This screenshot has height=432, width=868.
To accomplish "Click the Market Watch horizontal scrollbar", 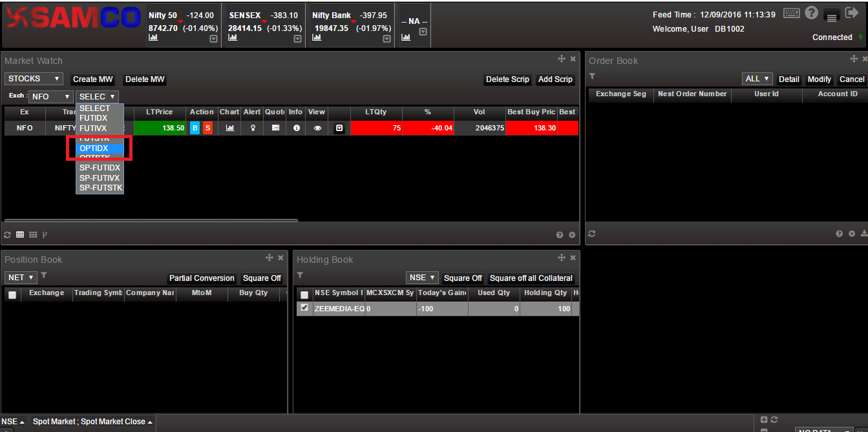I will [151, 221].
